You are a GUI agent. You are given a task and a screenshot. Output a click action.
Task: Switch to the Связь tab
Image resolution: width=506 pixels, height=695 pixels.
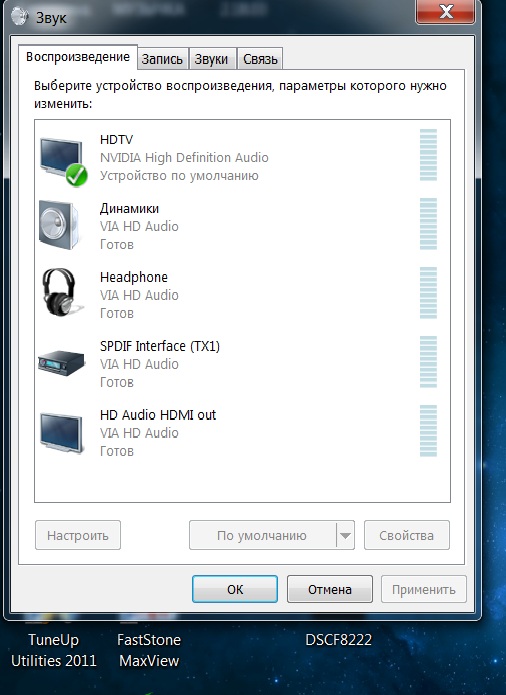[x=260, y=59]
